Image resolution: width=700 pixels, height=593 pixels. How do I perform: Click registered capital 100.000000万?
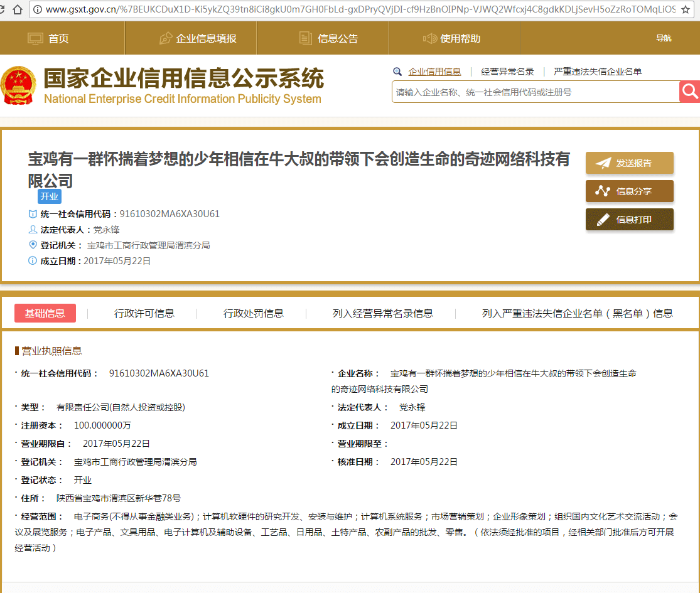click(102, 425)
